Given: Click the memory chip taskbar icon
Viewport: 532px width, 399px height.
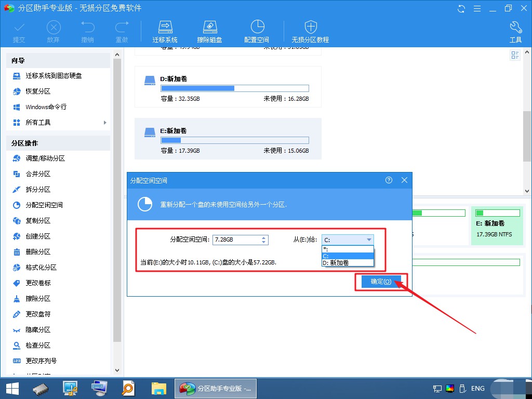Looking at the screenshot, I should [41, 389].
